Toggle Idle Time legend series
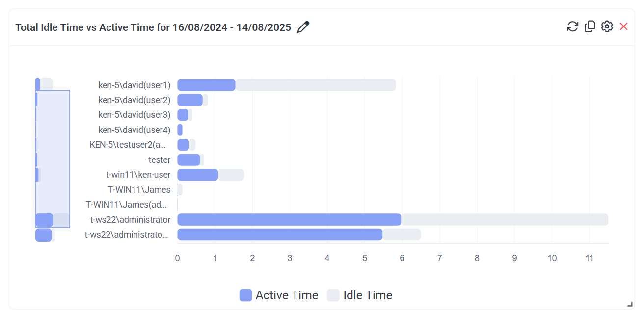 pos(368,295)
